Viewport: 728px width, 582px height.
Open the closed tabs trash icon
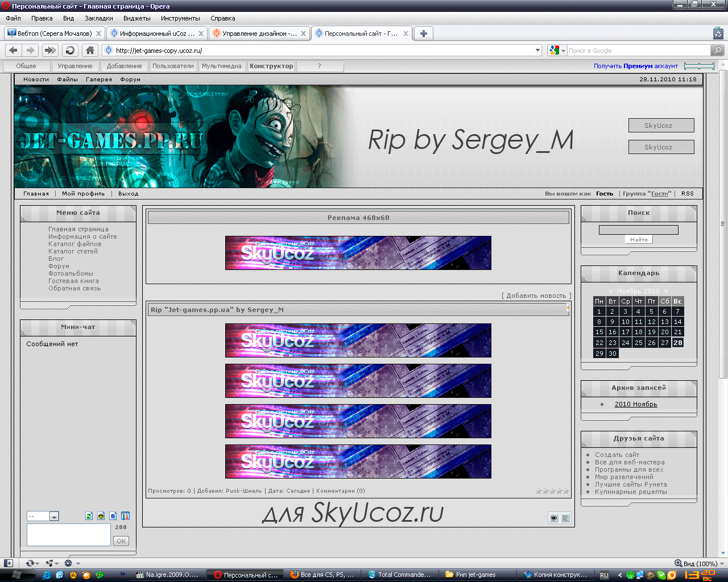tap(718, 34)
